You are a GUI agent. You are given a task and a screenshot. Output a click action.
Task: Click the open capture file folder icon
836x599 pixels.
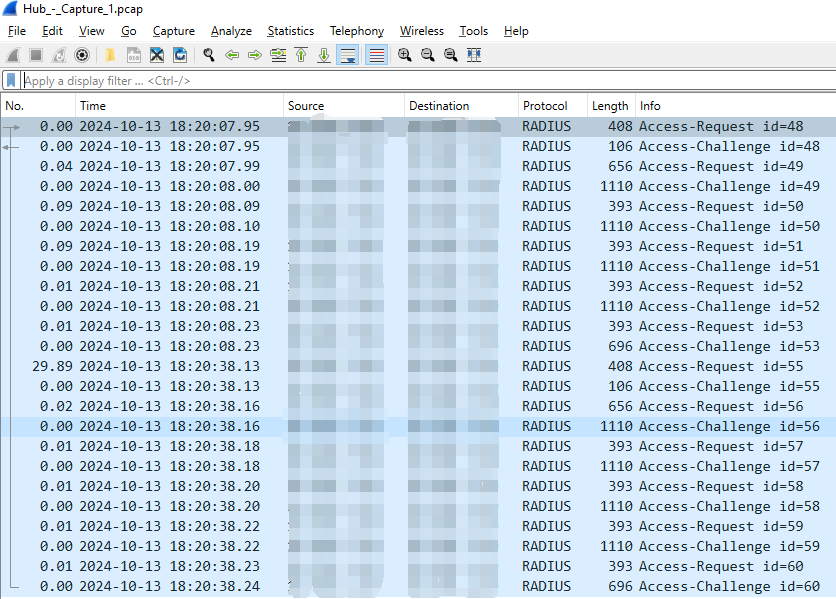click(x=109, y=55)
